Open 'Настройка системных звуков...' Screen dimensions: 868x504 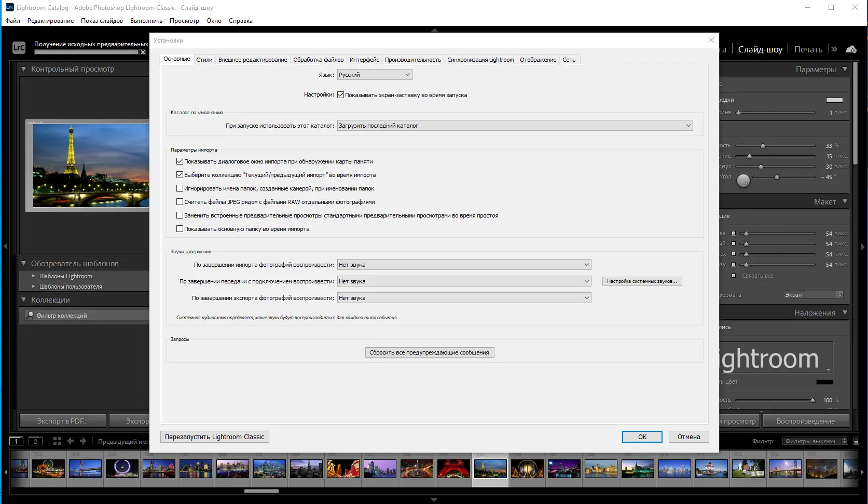coord(642,281)
